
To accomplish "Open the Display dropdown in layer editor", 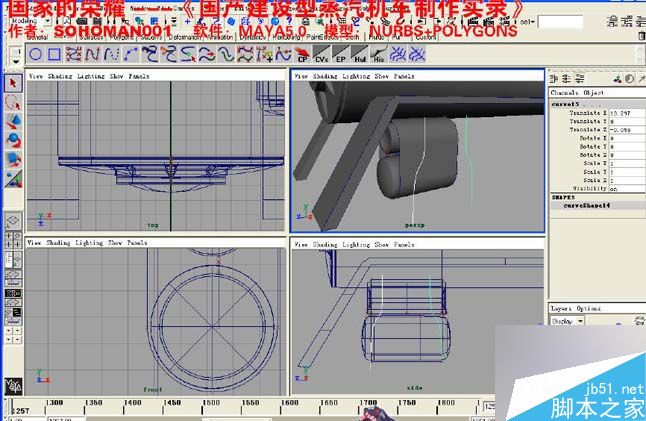I will pyautogui.click(x=568, y=321).
